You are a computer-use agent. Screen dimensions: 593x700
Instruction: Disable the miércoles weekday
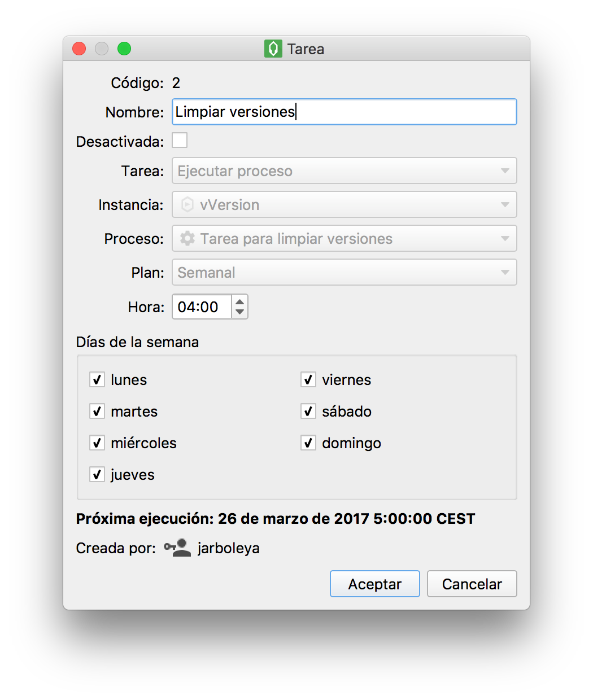click(x=97, y=443)
